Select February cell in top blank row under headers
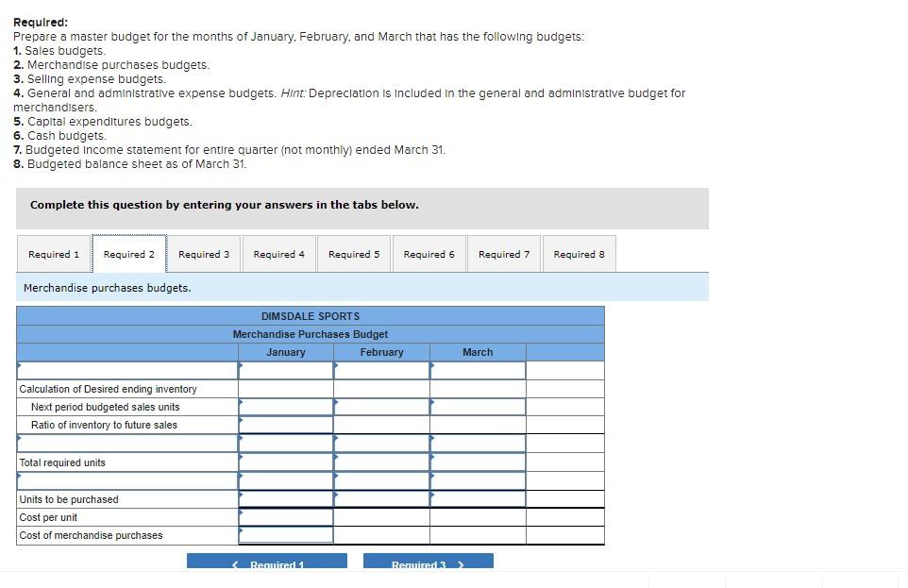 pyautogui.click(x=381, y=370)
